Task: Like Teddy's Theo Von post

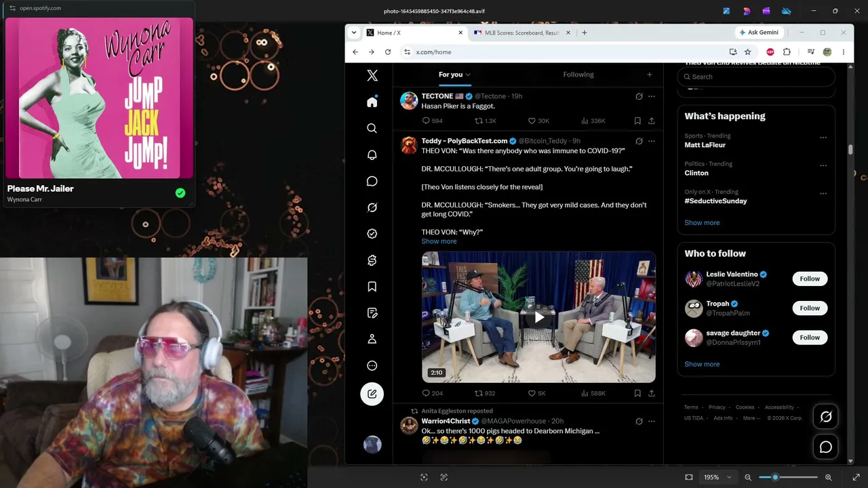Action: click(x=536, y=393)
